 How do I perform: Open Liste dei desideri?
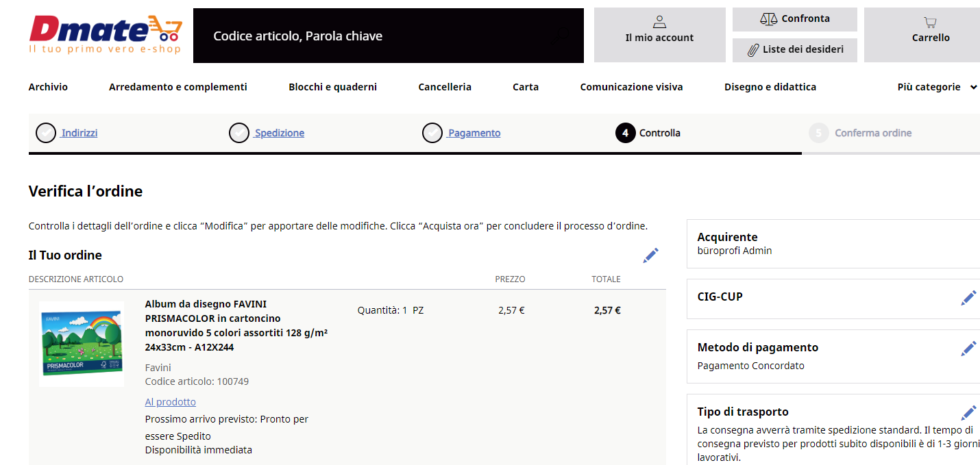pos(795,50)
